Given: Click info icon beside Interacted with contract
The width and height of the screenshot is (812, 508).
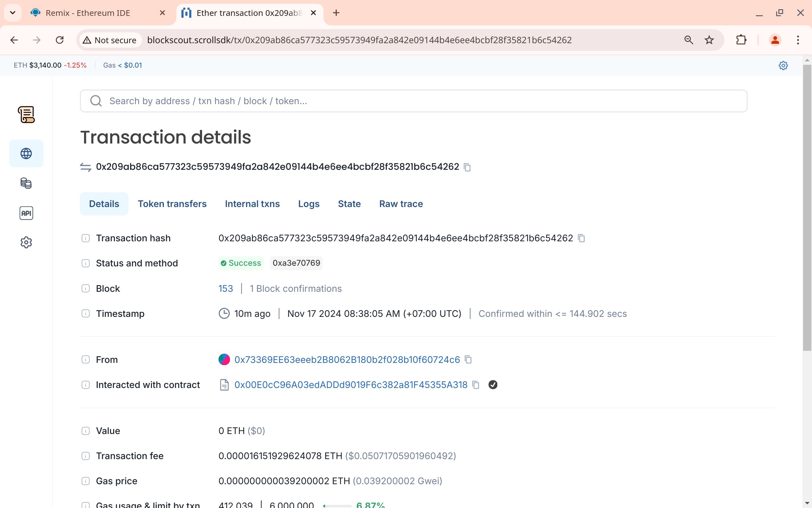Looking at the screenshot, I should pyautogui.click(x=86, y=385).
